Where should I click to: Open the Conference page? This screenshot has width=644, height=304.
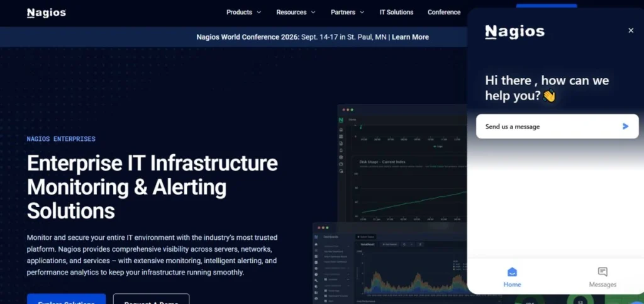point(444,13)
